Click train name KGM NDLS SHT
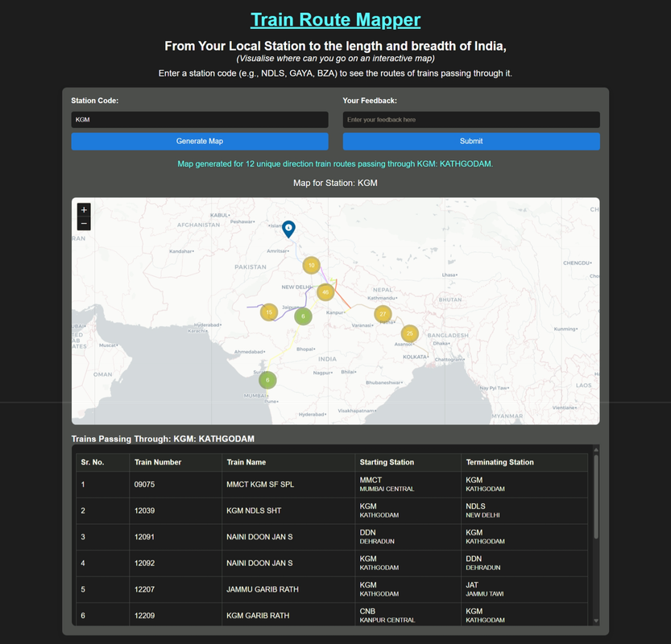 254,510
